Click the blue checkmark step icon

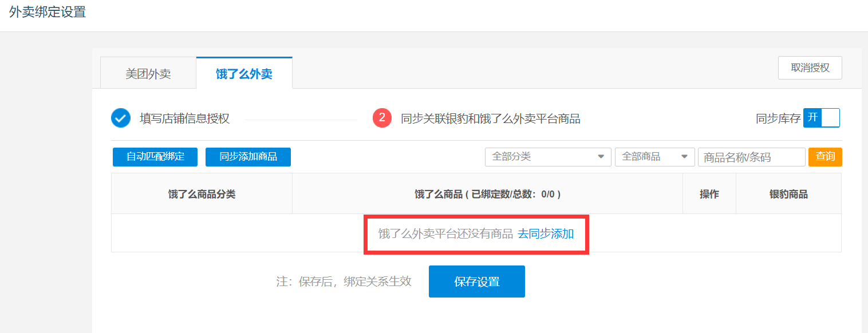(121, 118)
